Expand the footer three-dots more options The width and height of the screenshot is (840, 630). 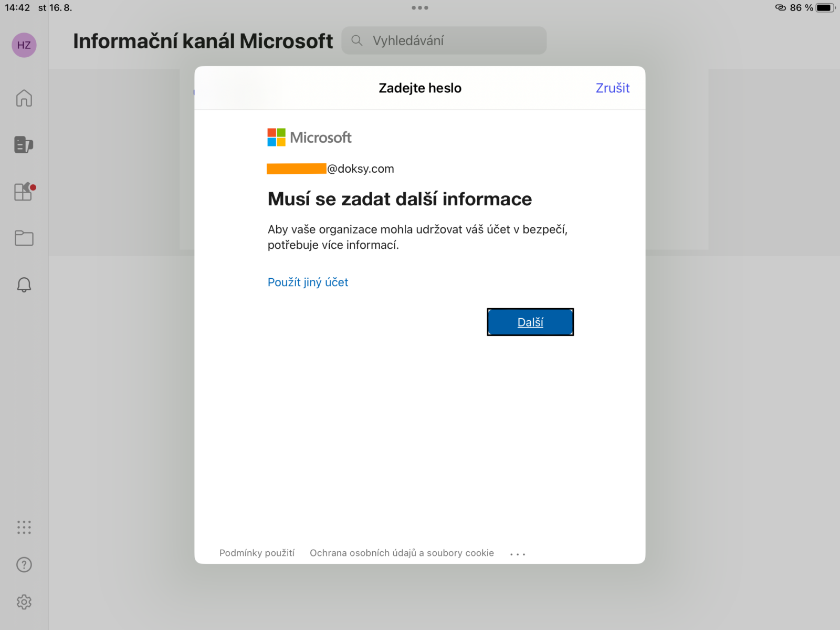click(518, 554)
